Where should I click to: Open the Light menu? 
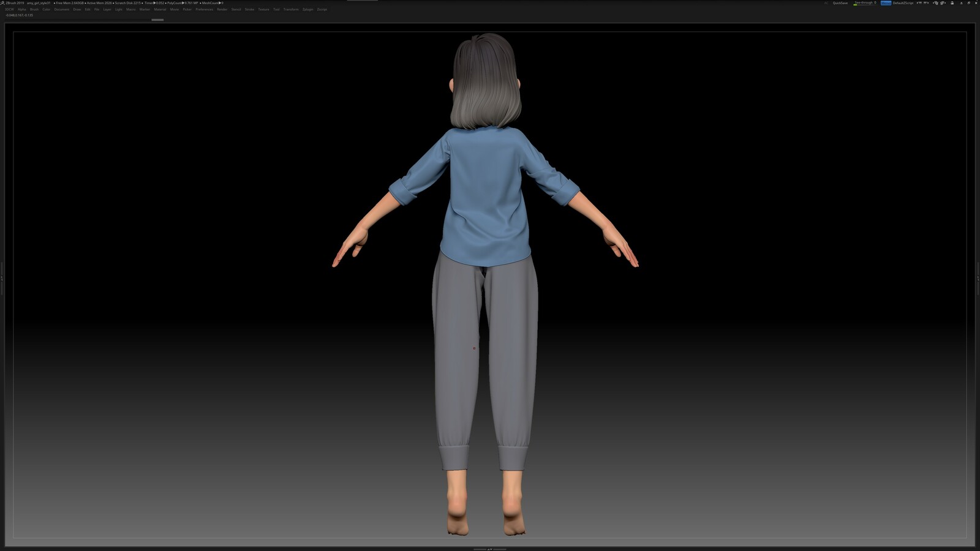[119, 9]
